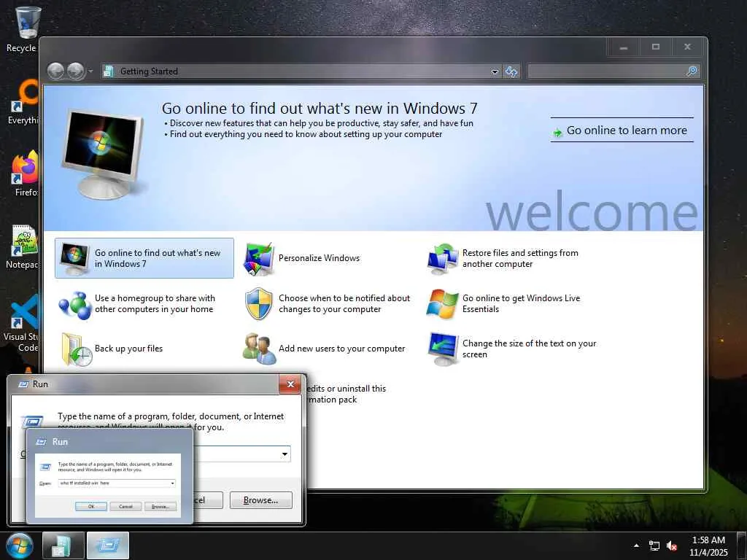
Task: Click the muted volume tray icon
Action: (672, 545)
